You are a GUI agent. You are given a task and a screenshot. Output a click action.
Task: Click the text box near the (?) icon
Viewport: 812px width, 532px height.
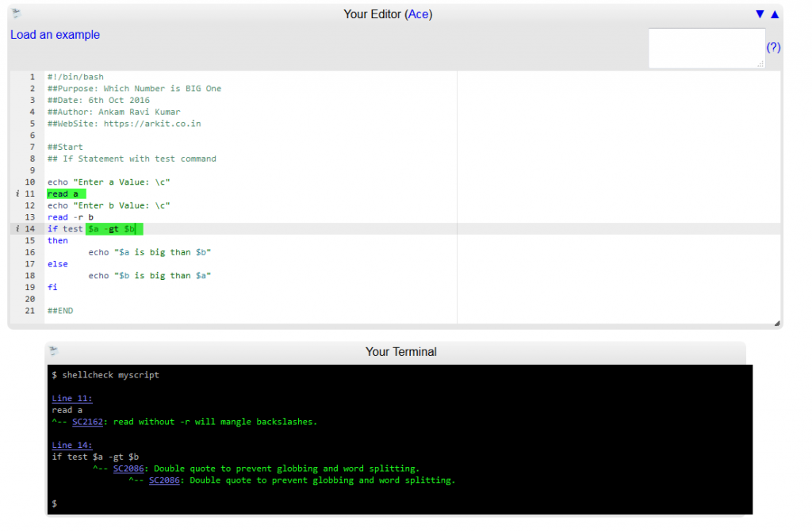[706, 47]
